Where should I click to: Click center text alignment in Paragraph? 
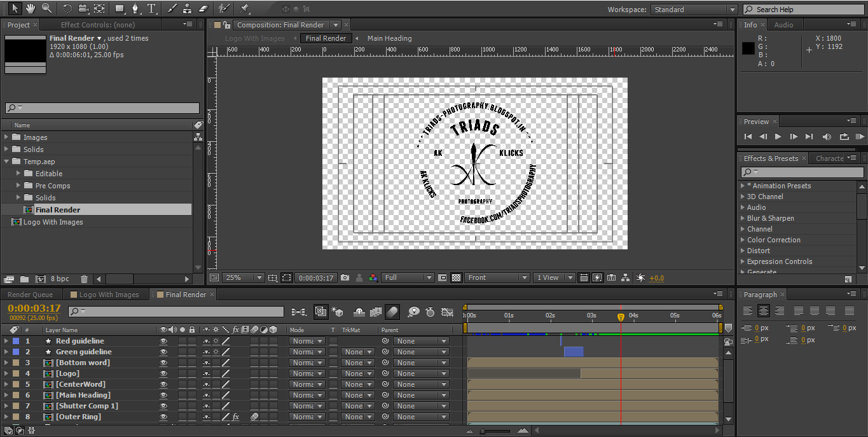(764, 311)
